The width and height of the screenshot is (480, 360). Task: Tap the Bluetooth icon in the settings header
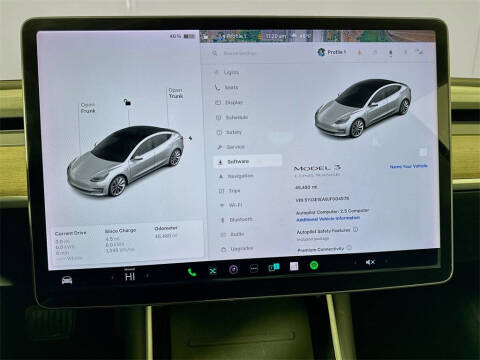(x=406, y=52)
